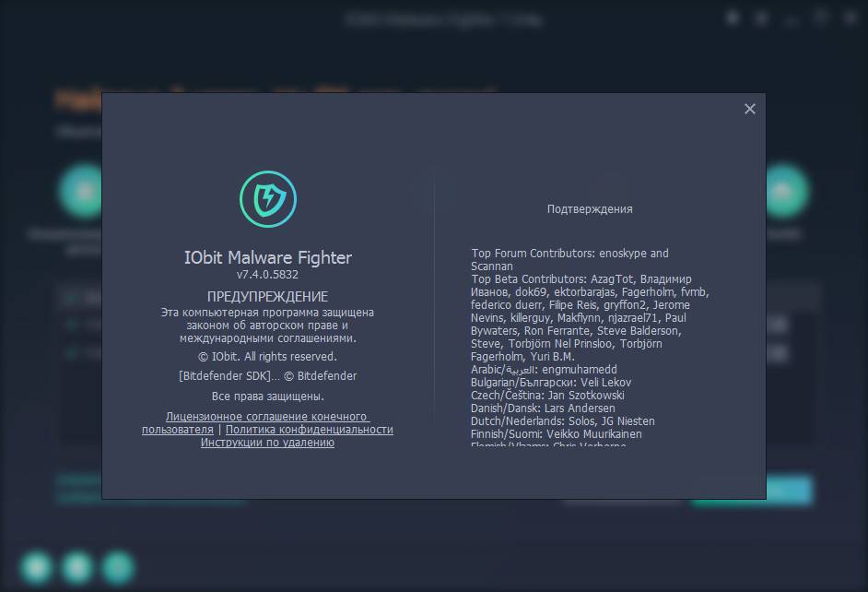Viewport: 868px width, 592px height.
Task: Click the "Dutch/Nederlands: Solos, JG Niesten" credit
Action: point(563,420)
